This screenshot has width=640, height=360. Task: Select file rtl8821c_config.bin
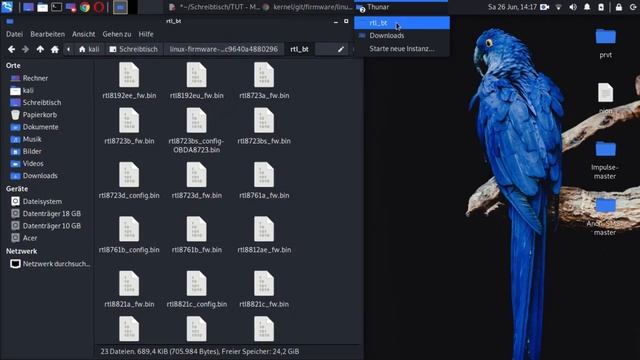196,289
